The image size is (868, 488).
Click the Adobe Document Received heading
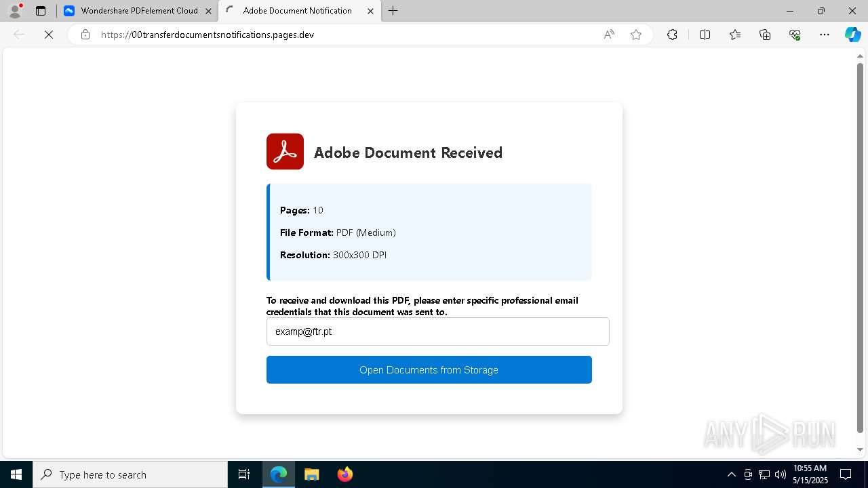pos(408,152)
